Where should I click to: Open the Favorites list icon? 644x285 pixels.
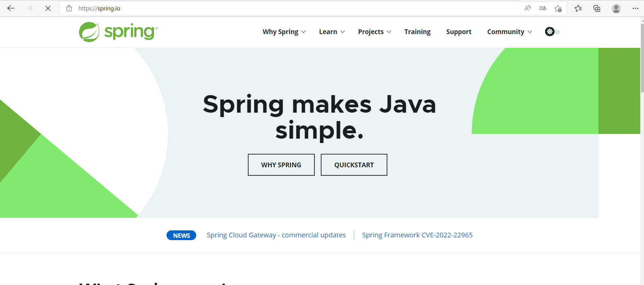[x=578, y=8]
